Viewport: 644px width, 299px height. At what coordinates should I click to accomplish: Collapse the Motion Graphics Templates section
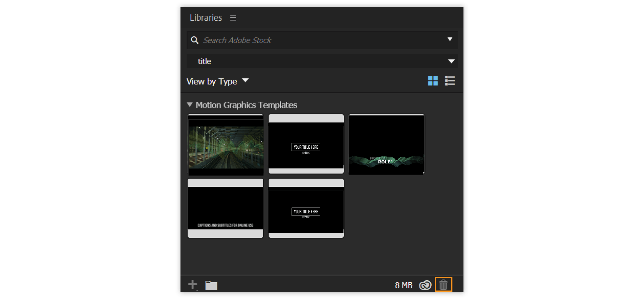point(190,104)
